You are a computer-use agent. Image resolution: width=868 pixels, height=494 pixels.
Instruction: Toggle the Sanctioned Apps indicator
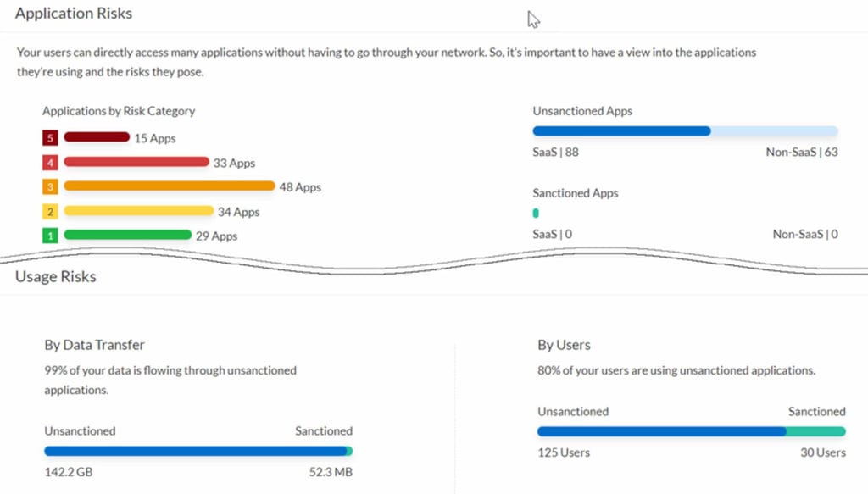(x=536, y=213)
